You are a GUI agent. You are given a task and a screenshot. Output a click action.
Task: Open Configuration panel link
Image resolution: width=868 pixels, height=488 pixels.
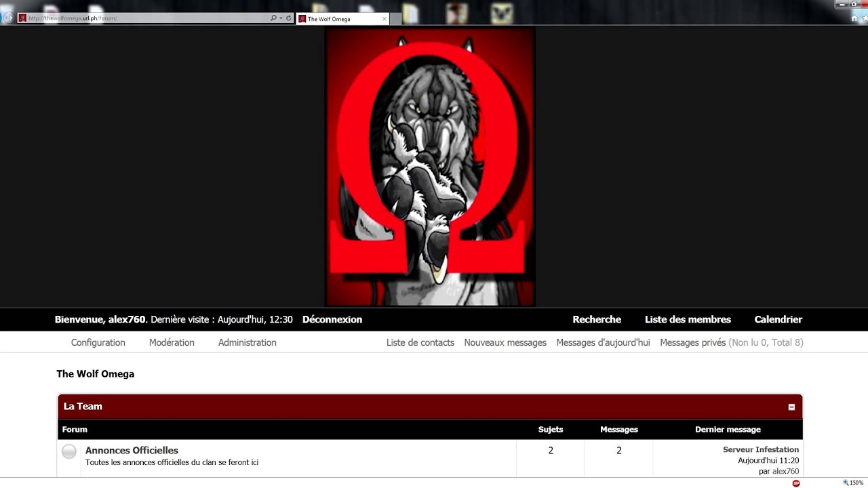click(x=98, y=343)
